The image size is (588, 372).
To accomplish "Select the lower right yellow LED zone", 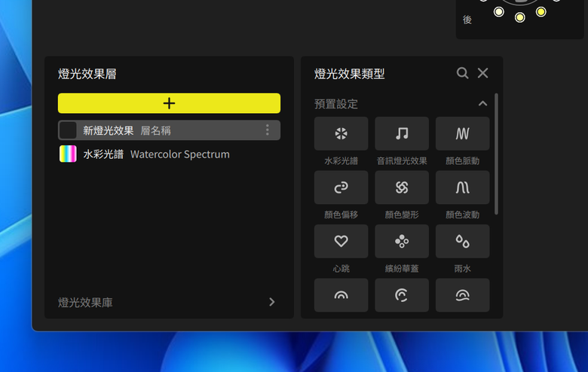I will click(541, 12).
